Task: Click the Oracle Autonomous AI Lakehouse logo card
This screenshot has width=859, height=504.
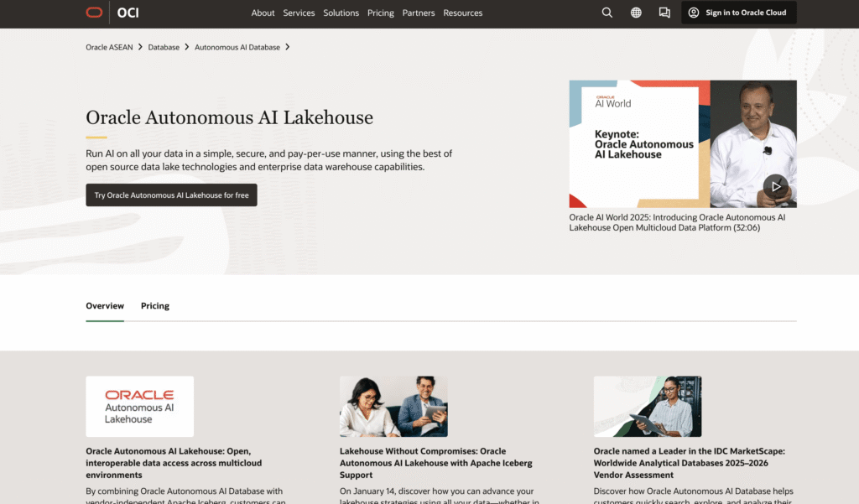Action: tap(139, 406)
